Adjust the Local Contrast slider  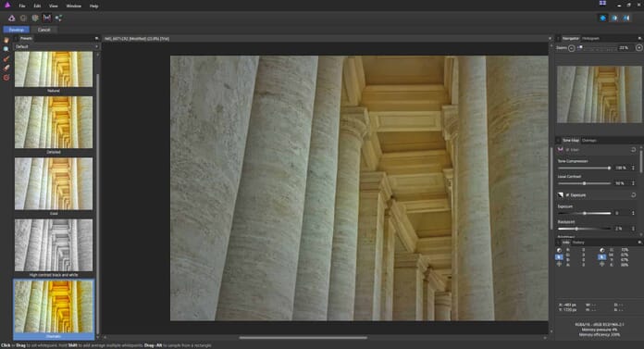(x=584, y=183)
